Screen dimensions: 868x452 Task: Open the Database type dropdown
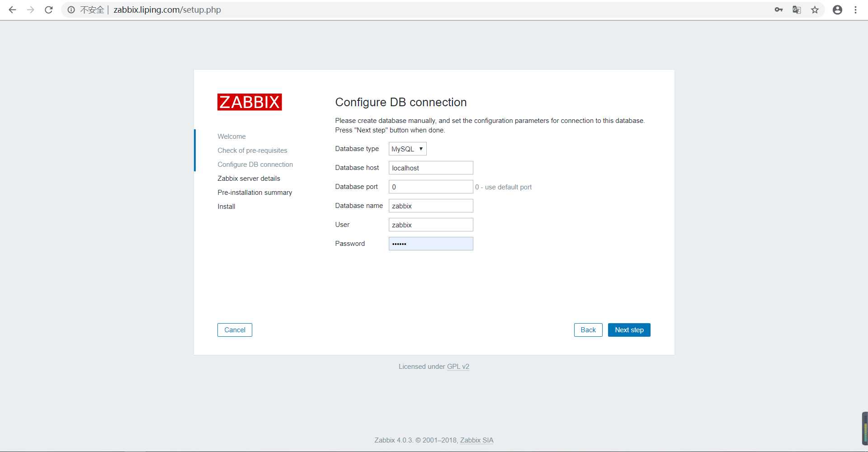(407, 149)
